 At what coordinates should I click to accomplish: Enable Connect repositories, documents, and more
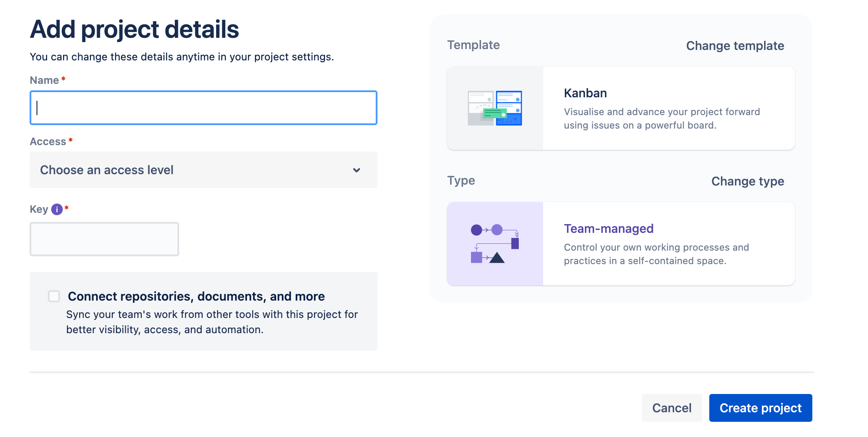click(x=53, y=296)
